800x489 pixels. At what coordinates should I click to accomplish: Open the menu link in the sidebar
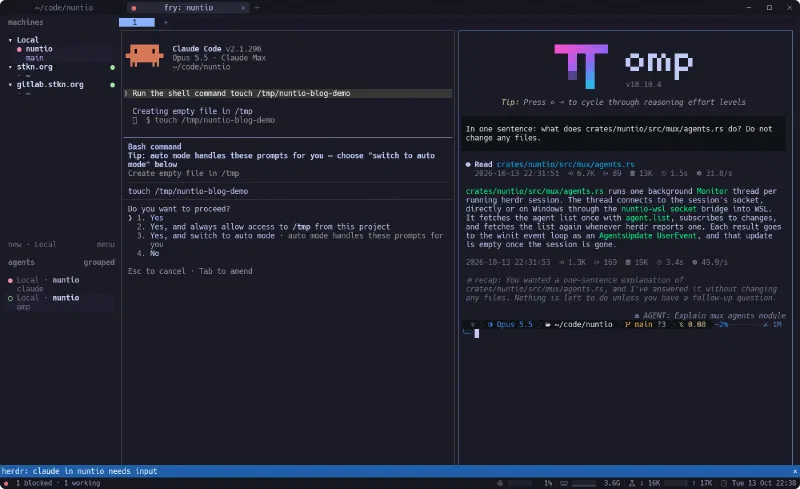pyautogui.click(x=106, y=244)
